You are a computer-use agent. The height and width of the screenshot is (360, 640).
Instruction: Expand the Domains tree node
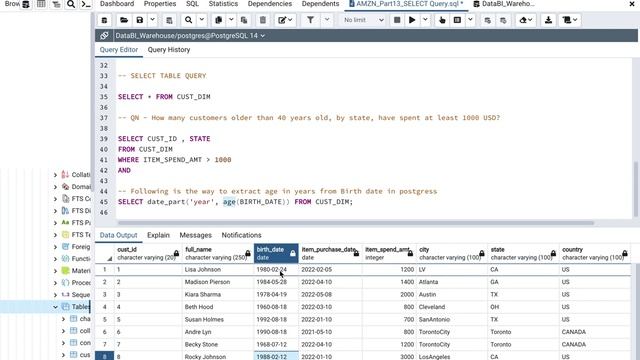[x=55, y=187]
